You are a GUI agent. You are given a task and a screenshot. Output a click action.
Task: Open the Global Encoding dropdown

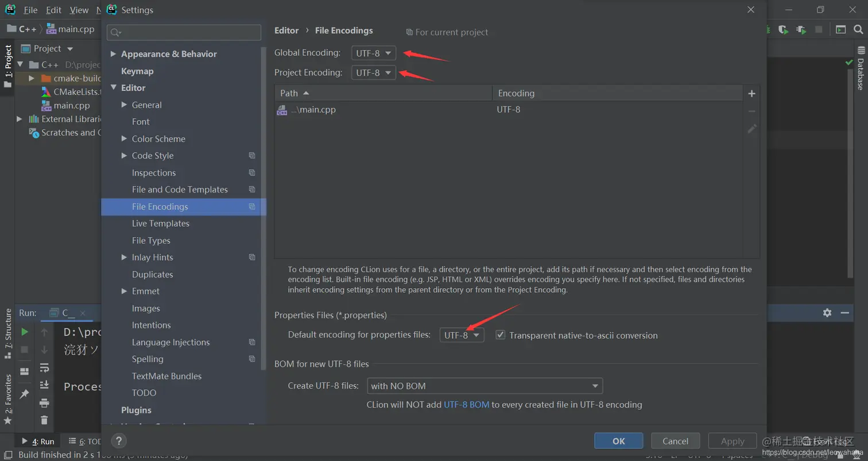pyautogui.click(x=373, y=53)
